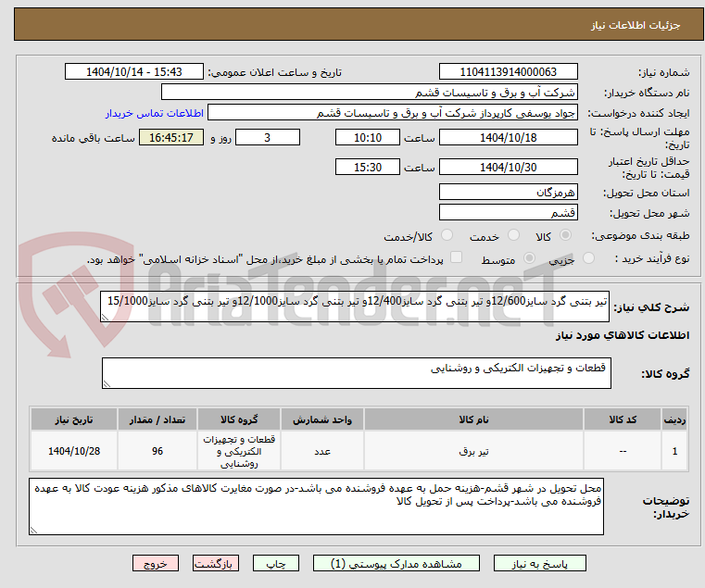Click the واحد شمارش column header
This screenshot has width=705, height=588.
click(322, 419)
